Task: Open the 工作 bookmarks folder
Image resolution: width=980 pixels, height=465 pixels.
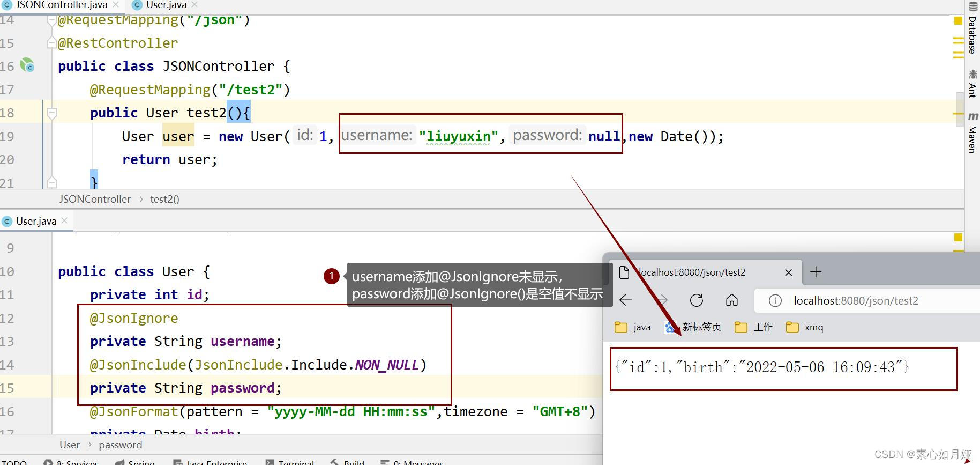Action: pyautogui.click(x=754, y=327)
